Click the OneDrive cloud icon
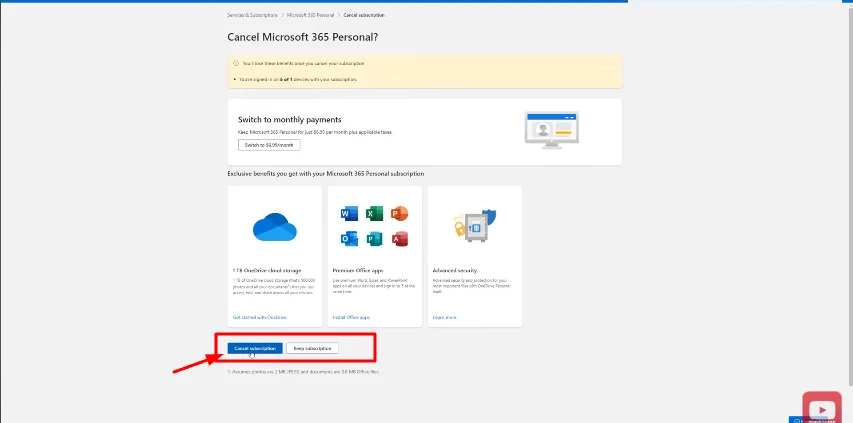 click(275, 227)
